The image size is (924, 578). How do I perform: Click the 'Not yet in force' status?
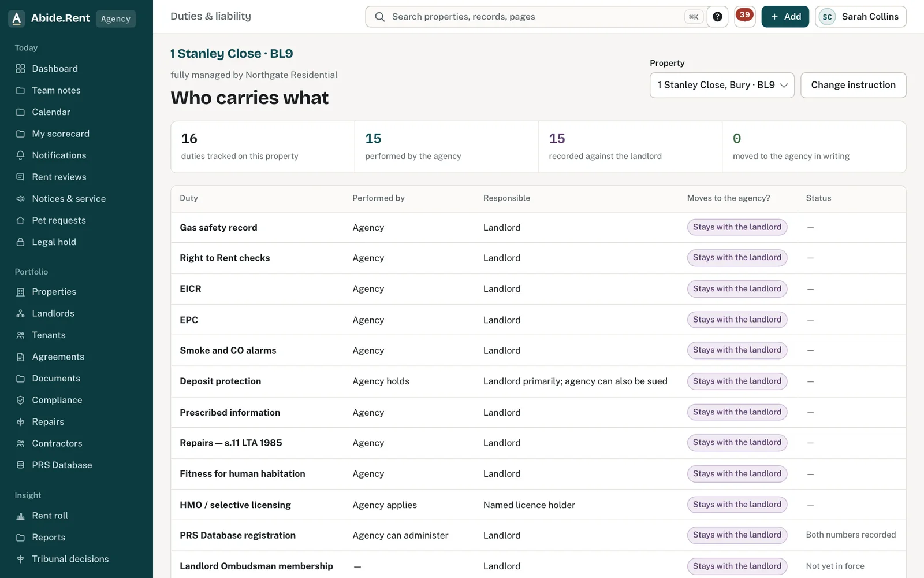(x=835, y=566)
